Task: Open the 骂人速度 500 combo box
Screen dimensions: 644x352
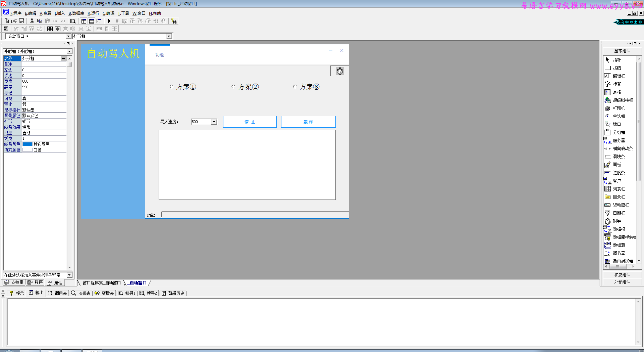Action: point(214,122)
